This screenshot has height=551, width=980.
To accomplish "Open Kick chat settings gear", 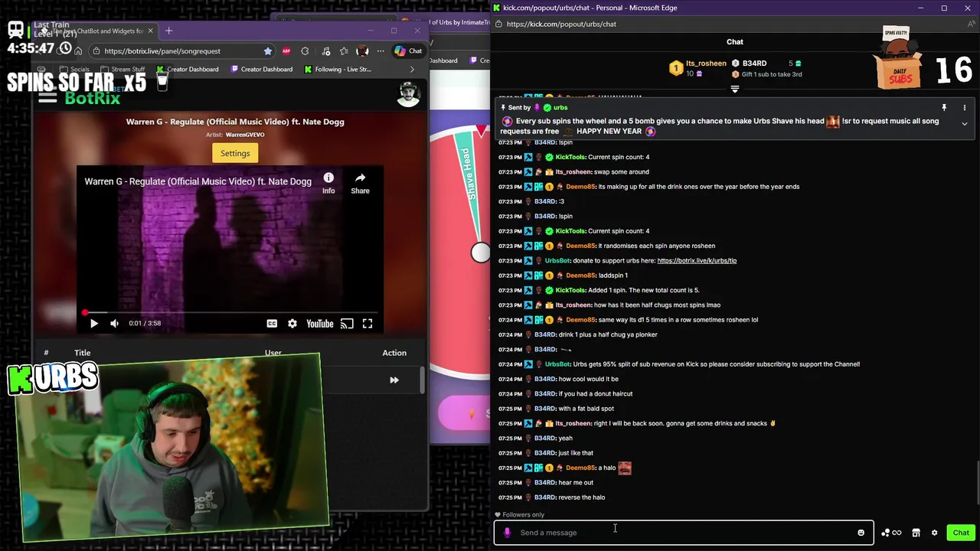I will coord(934,533).
